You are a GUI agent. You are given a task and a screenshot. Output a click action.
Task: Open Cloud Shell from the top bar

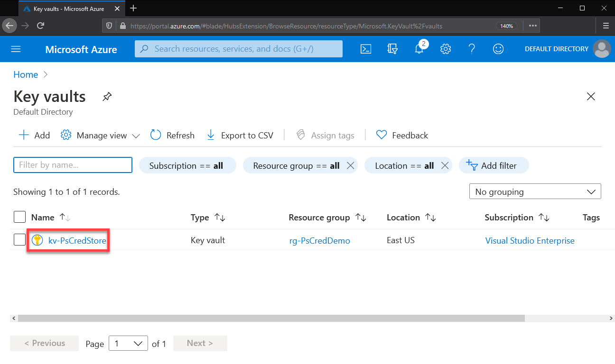[366, 49]
